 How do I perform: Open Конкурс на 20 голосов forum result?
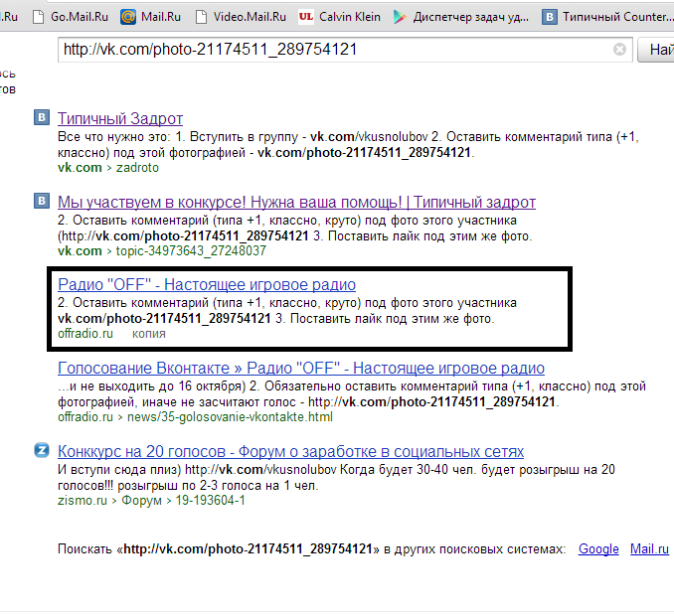click(290, 451)
